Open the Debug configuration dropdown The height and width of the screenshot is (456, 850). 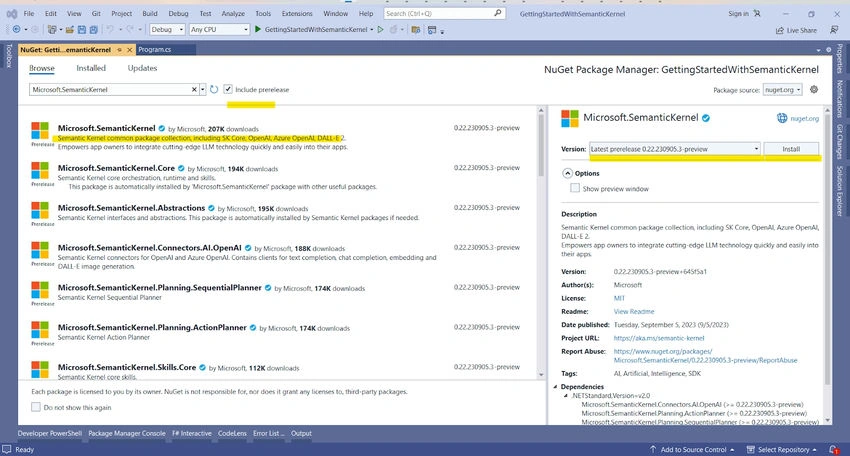pos(167,29)
